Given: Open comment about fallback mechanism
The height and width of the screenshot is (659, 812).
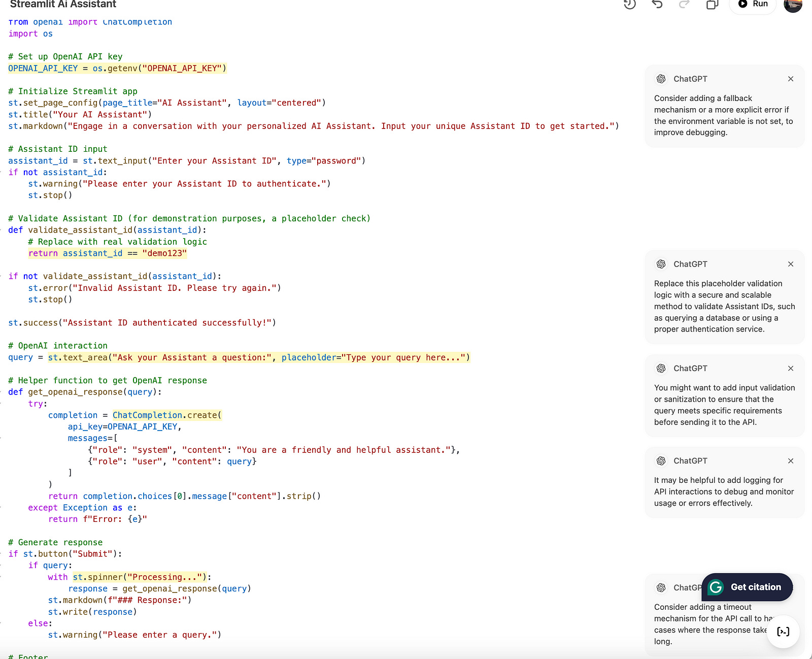Looking at the screenshot, I should 724,106.
